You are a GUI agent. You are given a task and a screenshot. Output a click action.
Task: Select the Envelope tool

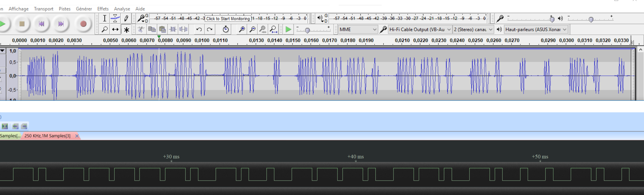point(115,18)
